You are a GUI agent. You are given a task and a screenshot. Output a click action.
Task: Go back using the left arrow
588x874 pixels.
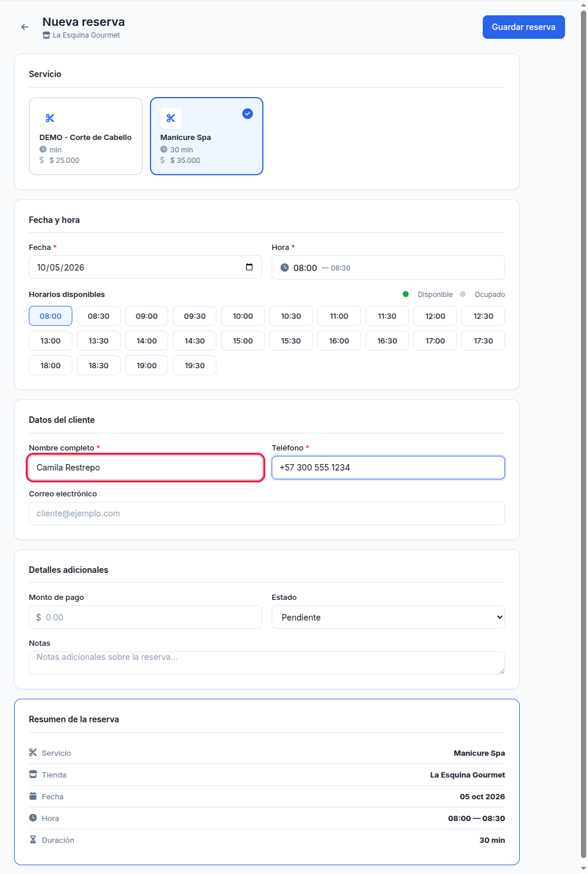[x=25, y=27]
